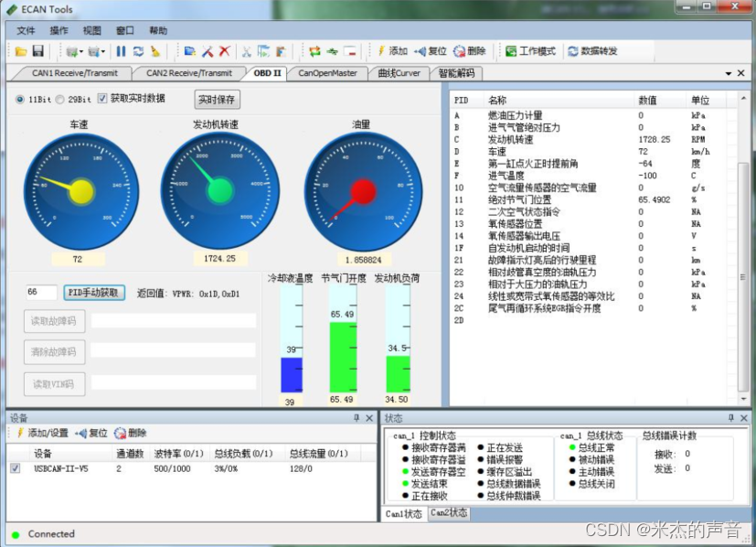The width and height of the screenshot is (756, 547).
Task: Click the 实时保存 button
Action: 217,99
